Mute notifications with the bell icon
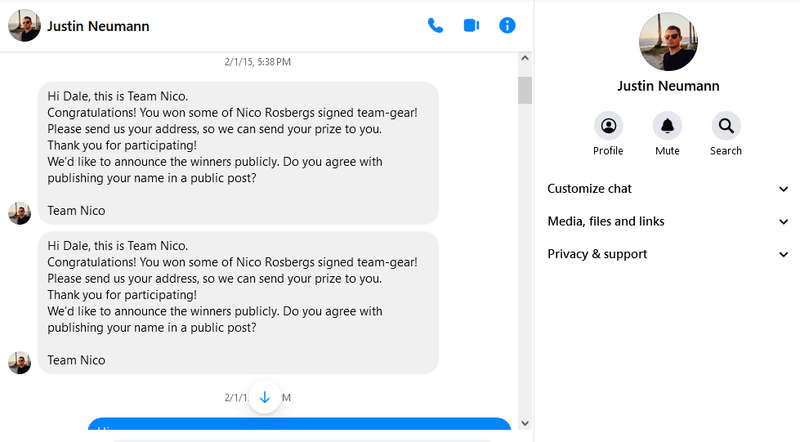The width and height of the screenshot is (800, 442). (667, 126)
